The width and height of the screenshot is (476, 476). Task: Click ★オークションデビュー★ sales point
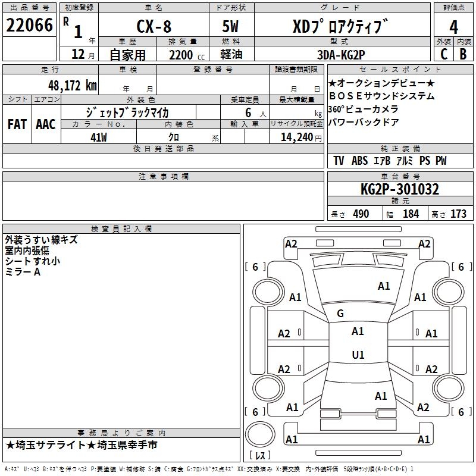(x=381, y=83)
